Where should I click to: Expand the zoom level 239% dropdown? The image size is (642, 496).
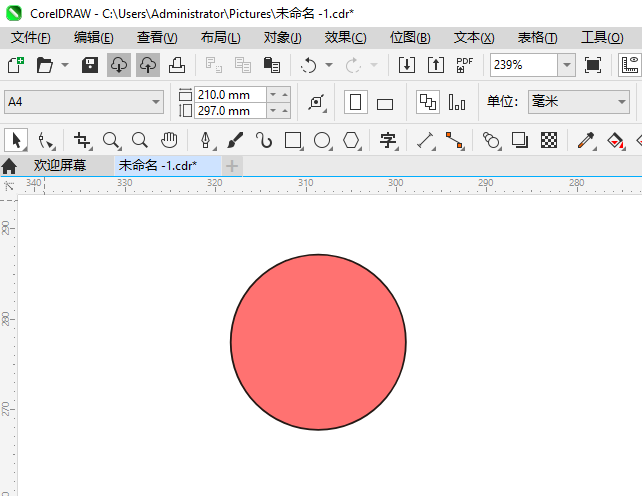pyautogui.click(x=566, y=65)
